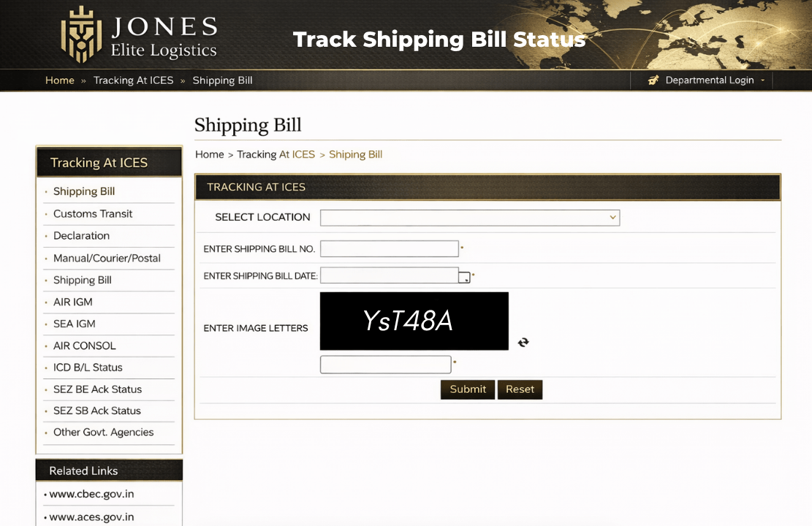Select Tracking At ICES in the top navigation

click(x=134, y=80)
